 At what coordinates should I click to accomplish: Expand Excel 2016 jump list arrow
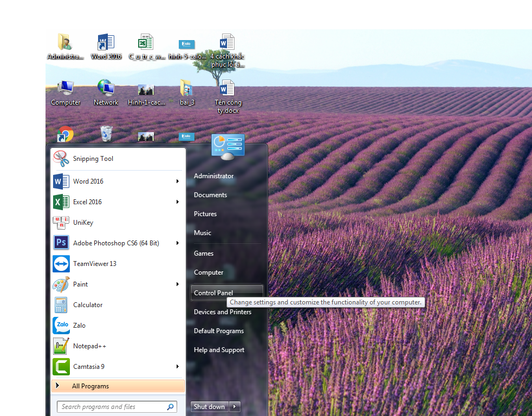click(178, 202)
